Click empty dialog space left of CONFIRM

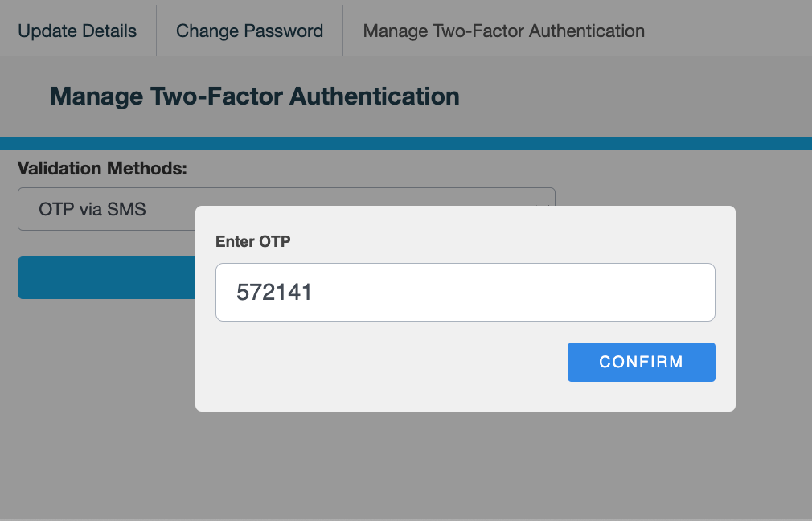coord(386,362)
